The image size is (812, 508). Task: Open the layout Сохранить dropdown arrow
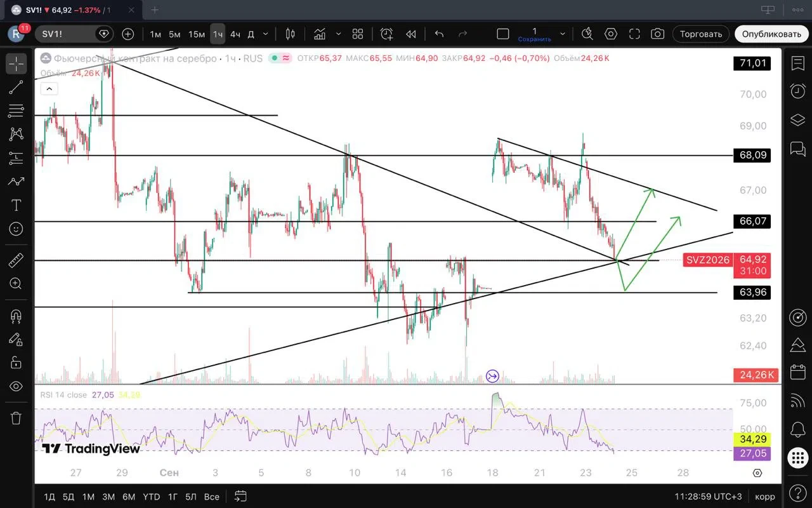pyautogui.click(x=563, y=34)
